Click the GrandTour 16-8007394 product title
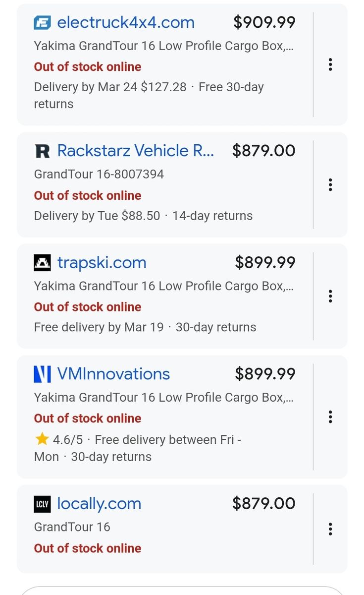364x595 pixels. [99, 174]
